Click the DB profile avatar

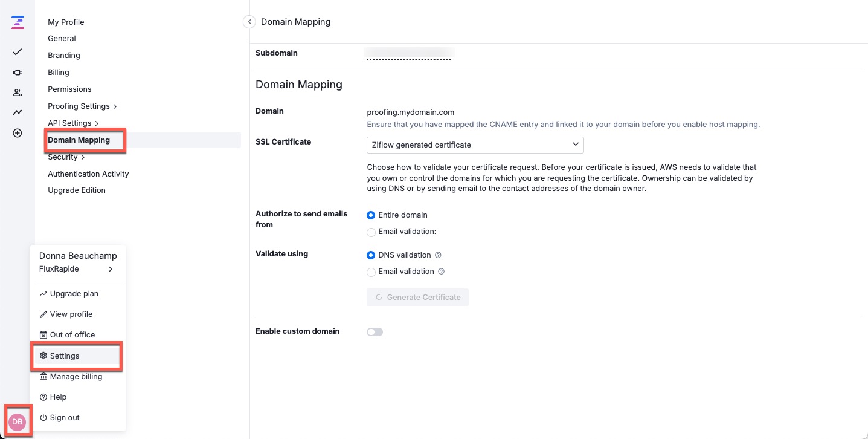click(x=17, y=421)
